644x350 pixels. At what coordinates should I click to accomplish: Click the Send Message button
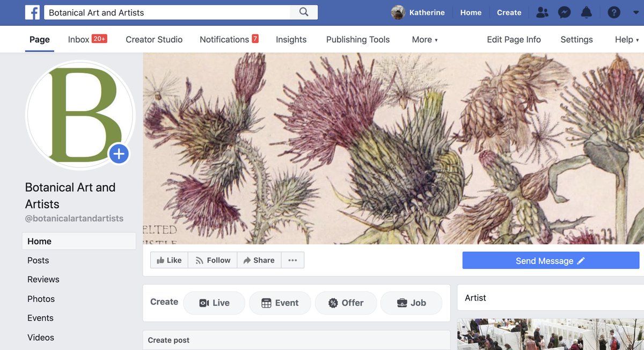tap(551, 260)
